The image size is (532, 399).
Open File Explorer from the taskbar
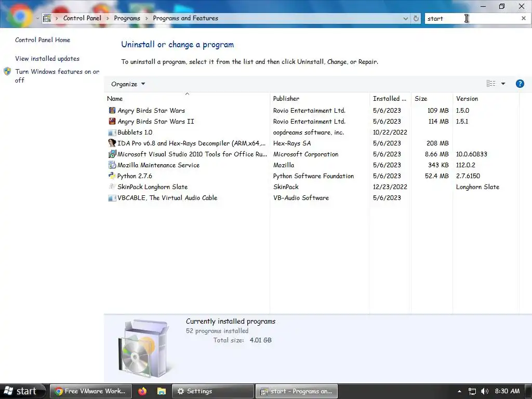click(162, 391)
